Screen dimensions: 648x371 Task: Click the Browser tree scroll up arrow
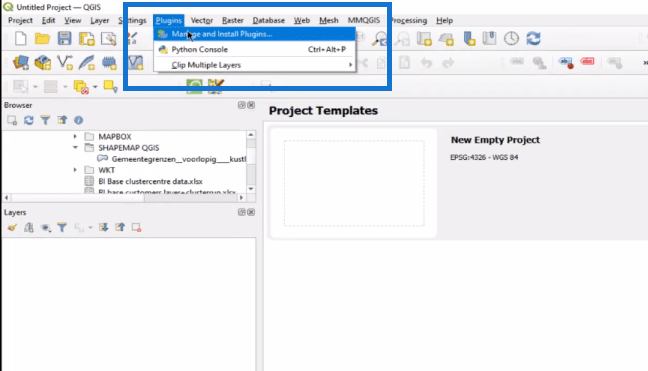click(x=251, y=135)
